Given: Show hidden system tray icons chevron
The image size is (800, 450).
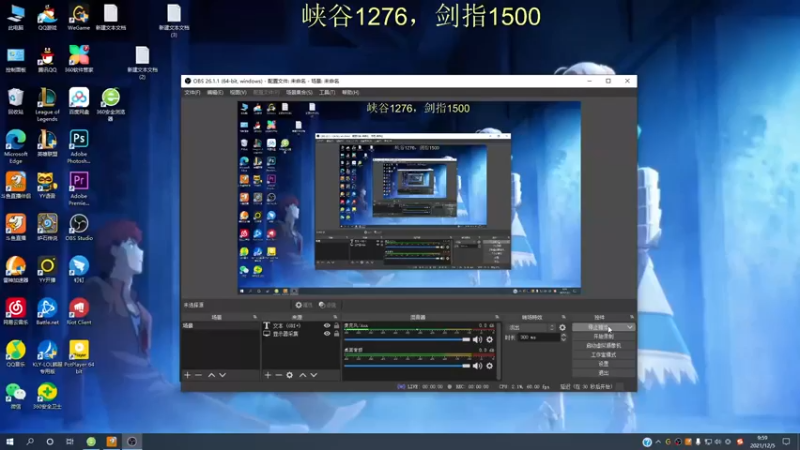Looking at the screenshot, I should pyautogui.click(x=658, y=442).
